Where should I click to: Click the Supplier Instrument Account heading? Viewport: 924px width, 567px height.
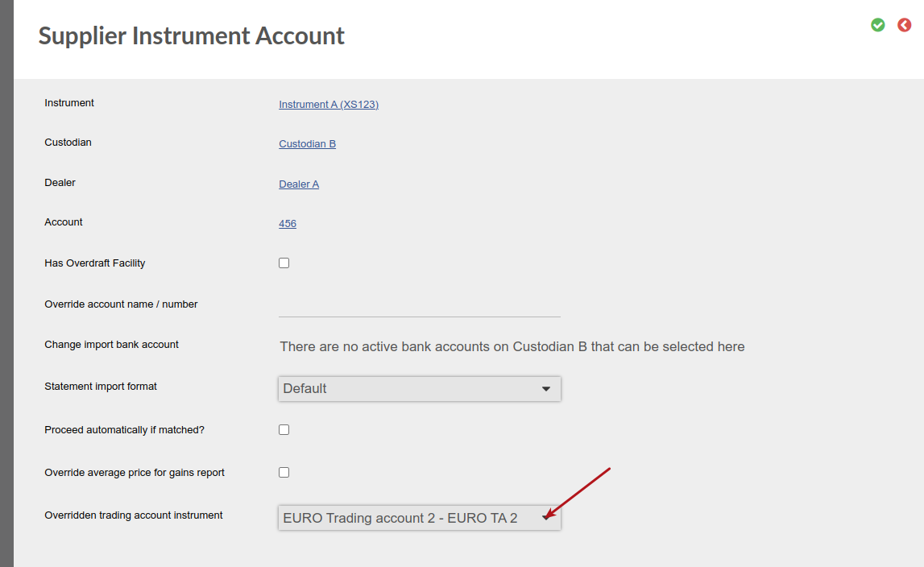tap(192, 35)
